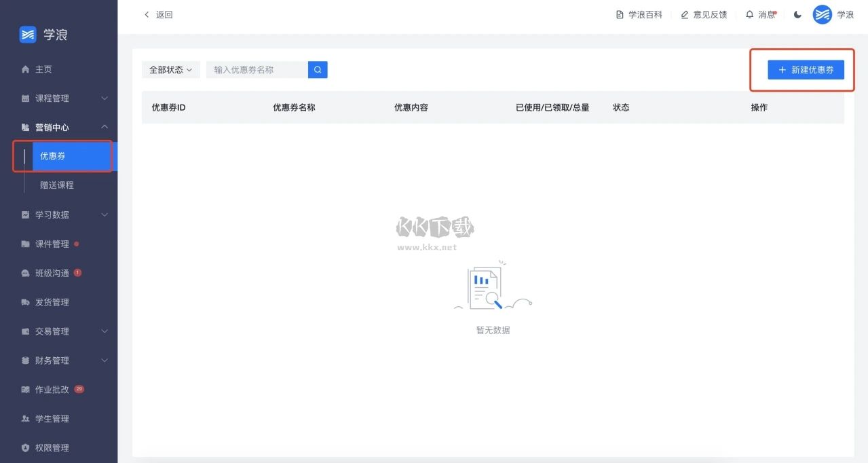Click the 新建优惠券 button
The width and height of the screenshot is (868, 463).
(806, 69)
